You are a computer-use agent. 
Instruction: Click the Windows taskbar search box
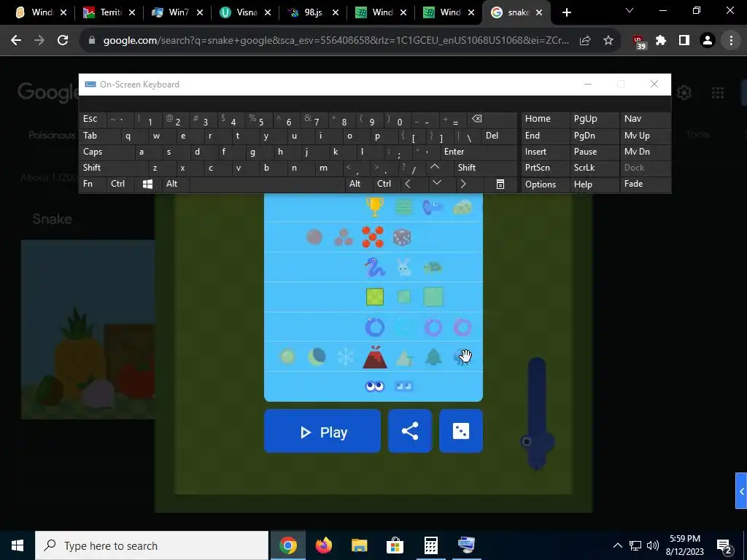152,545
